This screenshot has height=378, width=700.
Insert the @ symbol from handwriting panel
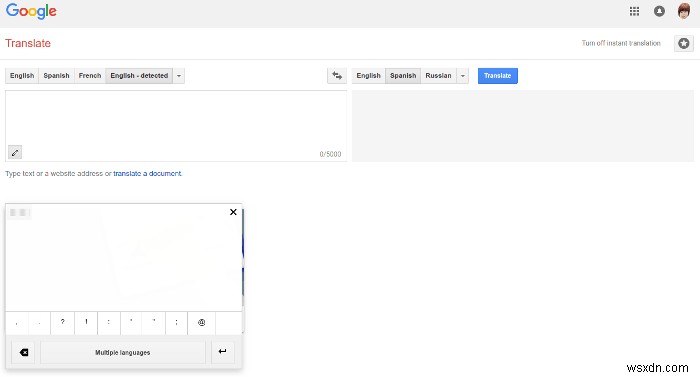tap(201, 323)
